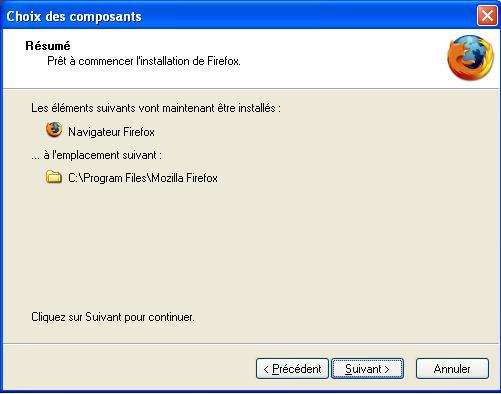Click the word 'installés' in the components sentence
The width and height of the screenshot is (501, 394).
pyautogui.click(x=257, y=108)
